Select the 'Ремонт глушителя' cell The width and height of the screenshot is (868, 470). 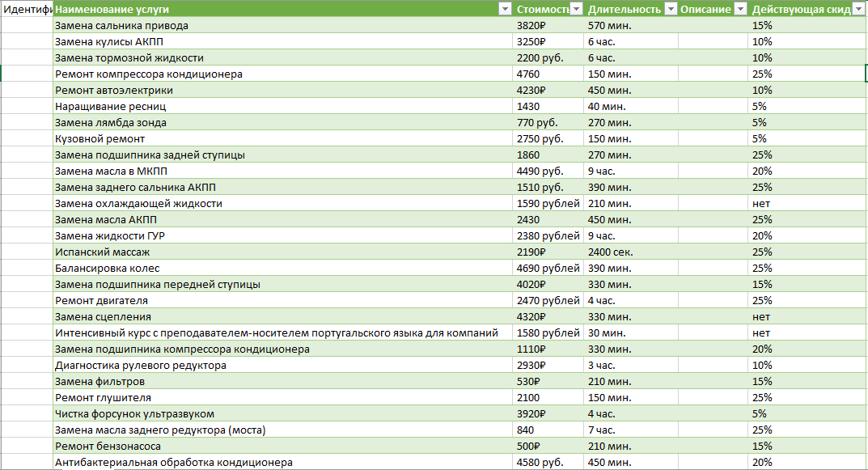(283, 397)
